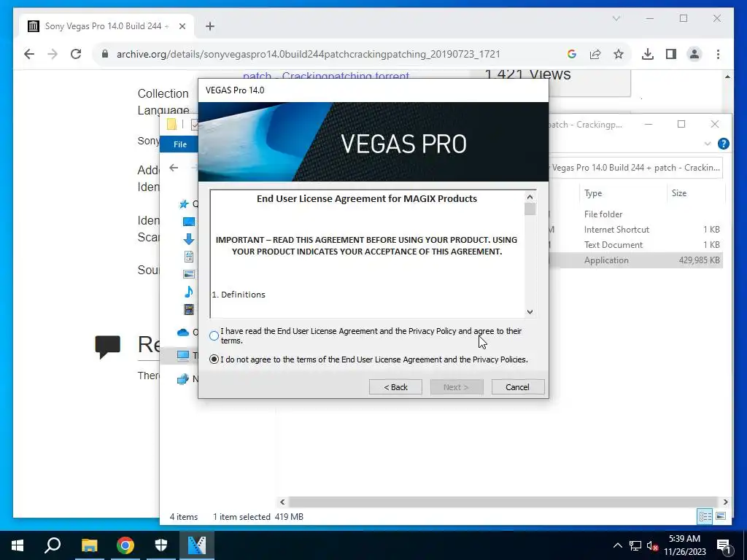Viewport: 747px width, 560px height.
Task: Switch Explorer to large icons view
Action: pos(721,516)
